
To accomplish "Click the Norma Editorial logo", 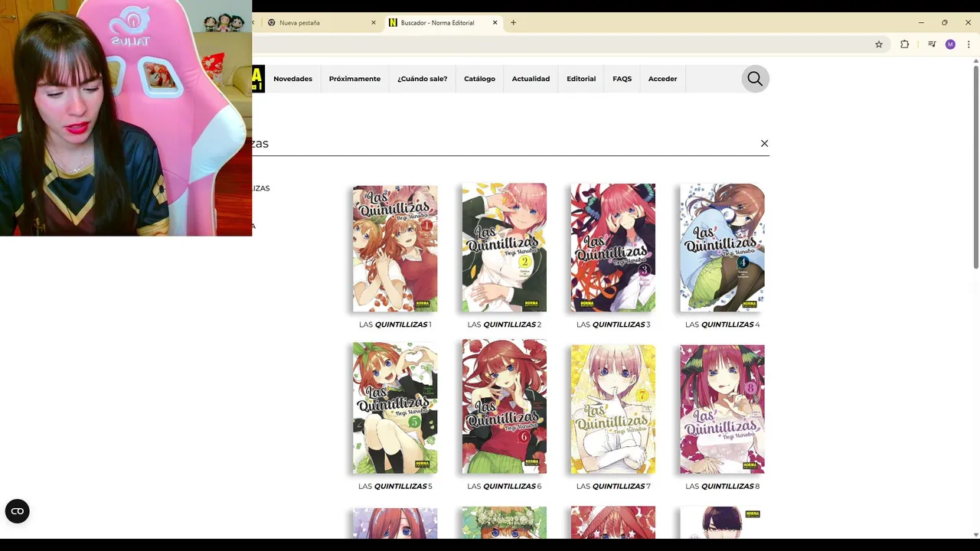I will pos(258,79).
